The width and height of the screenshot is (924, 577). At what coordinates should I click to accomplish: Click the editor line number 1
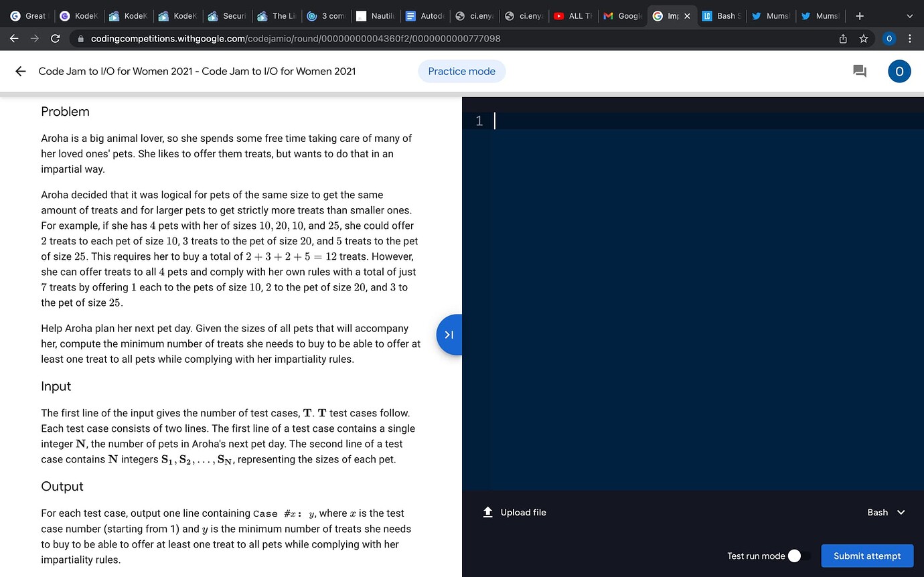click(479, 120)
